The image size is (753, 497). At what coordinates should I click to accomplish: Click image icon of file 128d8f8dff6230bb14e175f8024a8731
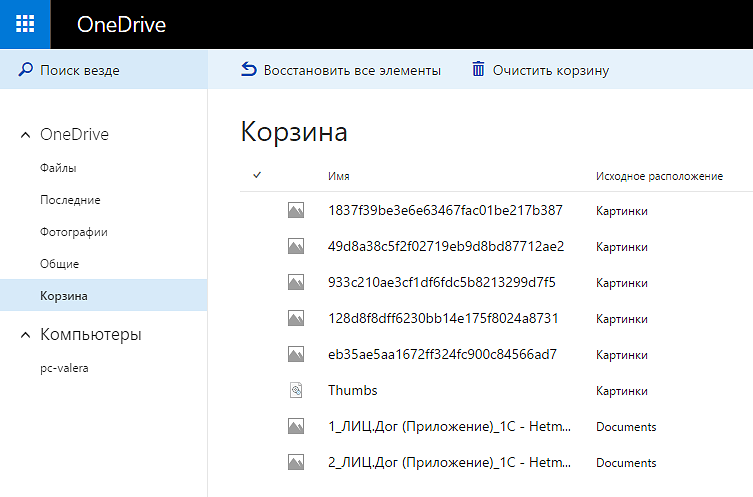(x=296, y=318)
